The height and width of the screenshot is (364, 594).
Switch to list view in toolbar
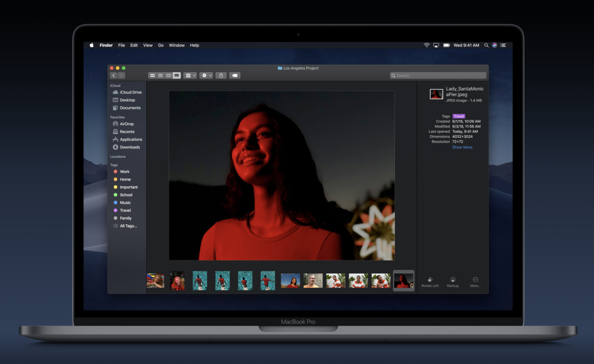[x=161, y=75]
